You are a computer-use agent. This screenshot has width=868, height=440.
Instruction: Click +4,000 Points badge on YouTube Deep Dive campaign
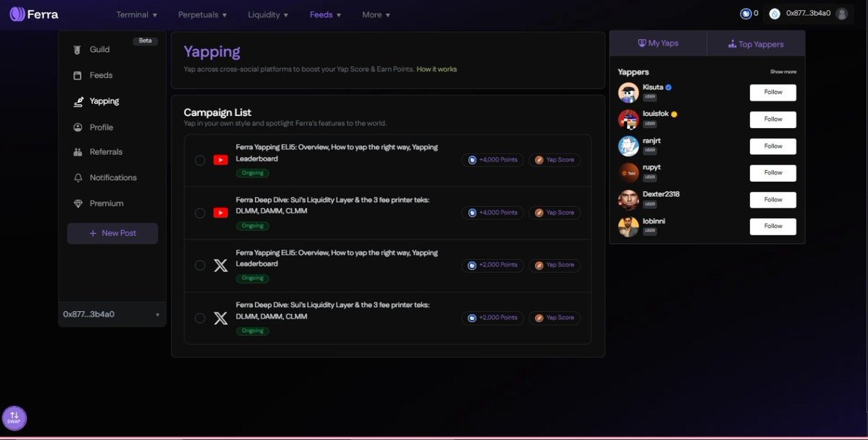pyautogui.click(x=492, y=213)
